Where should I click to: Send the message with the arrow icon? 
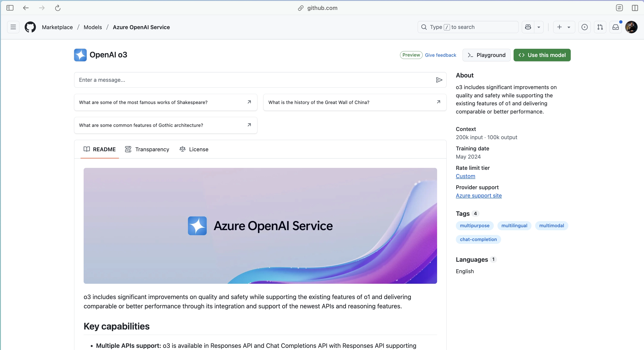coord(439,80)
